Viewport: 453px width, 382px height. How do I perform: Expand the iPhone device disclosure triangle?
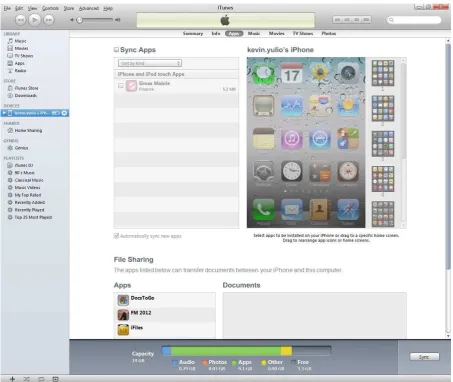(x=4, y=113)
